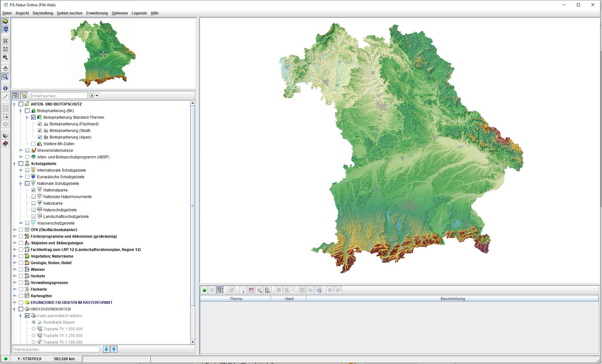Image resolution: width=602 pixels, height=364 pixels.
Task: Click the printer icon in left toolbar
Action: tap(5, 135)
